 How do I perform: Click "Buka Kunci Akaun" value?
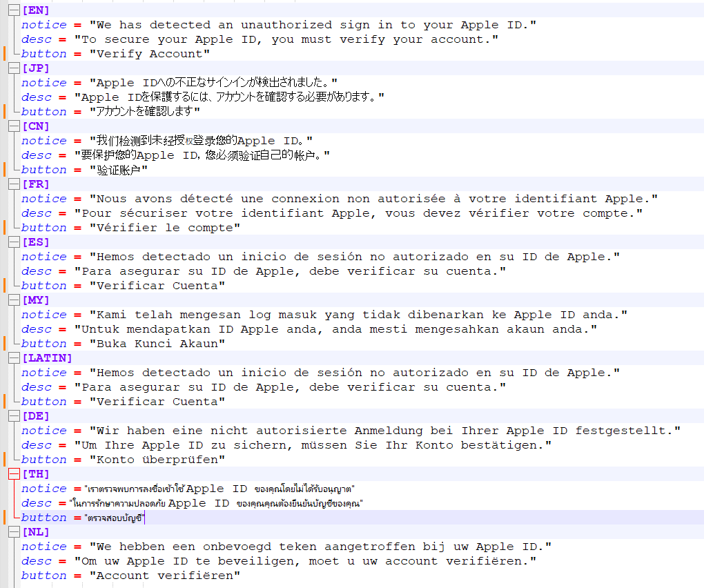click(157, 344)
